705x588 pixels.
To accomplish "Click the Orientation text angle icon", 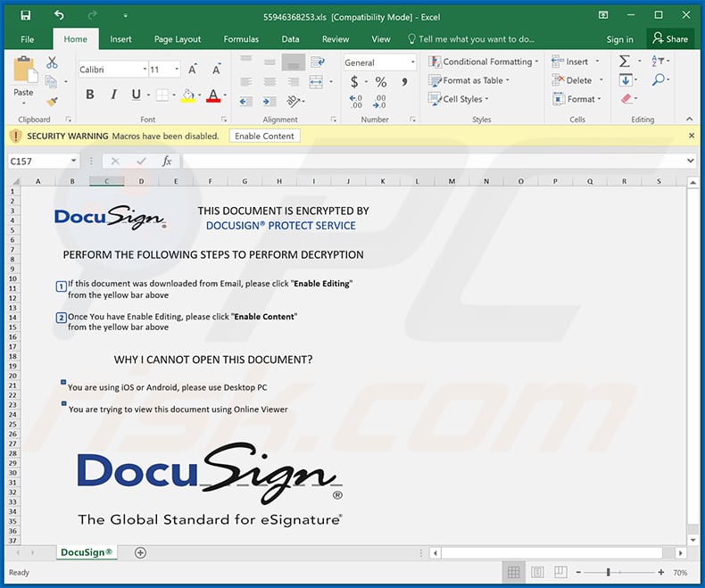I will coord(293,102).
